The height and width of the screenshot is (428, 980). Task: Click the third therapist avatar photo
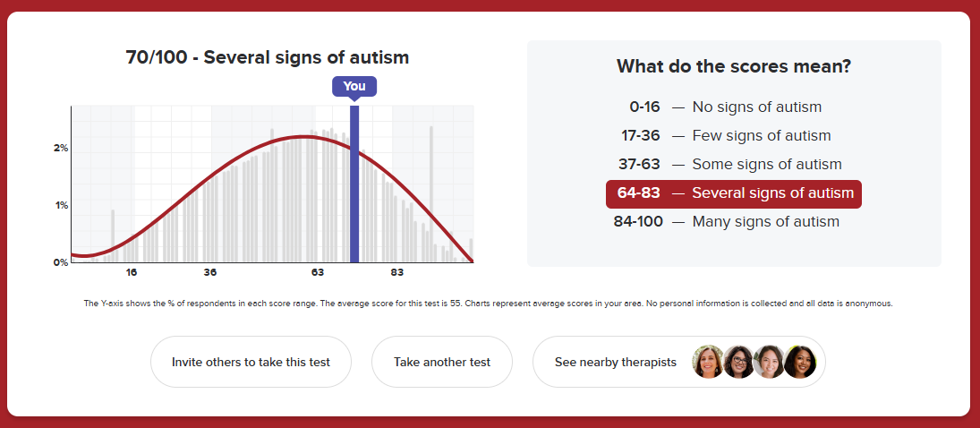[x=770, y=362]
